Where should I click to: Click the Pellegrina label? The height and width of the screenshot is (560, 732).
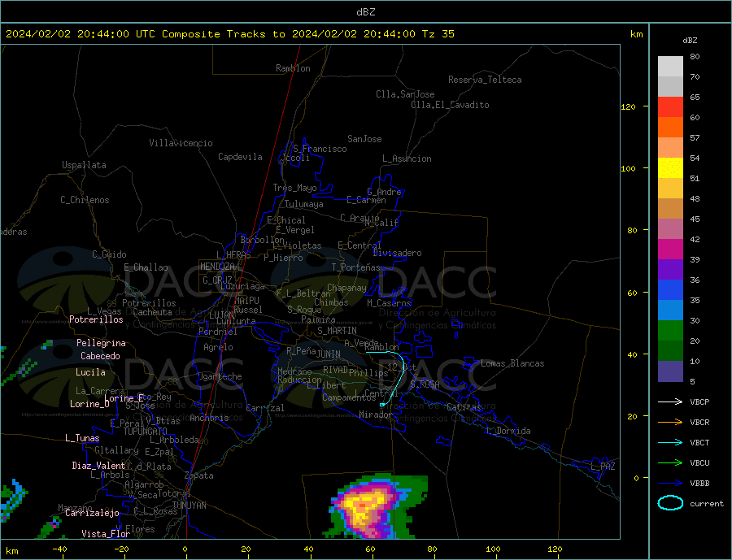point(102,344)
